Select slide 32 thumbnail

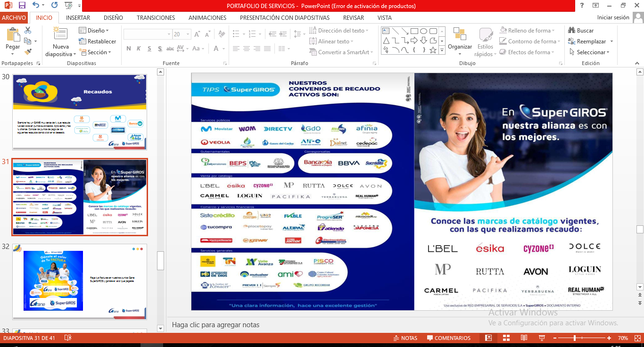pos(80,281)
